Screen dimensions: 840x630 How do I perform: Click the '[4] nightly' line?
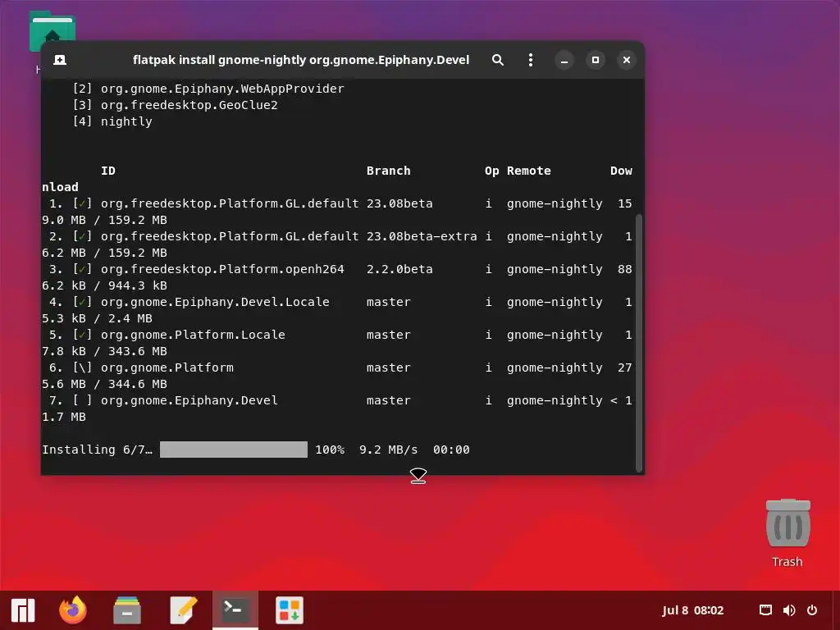click(112, 121)
